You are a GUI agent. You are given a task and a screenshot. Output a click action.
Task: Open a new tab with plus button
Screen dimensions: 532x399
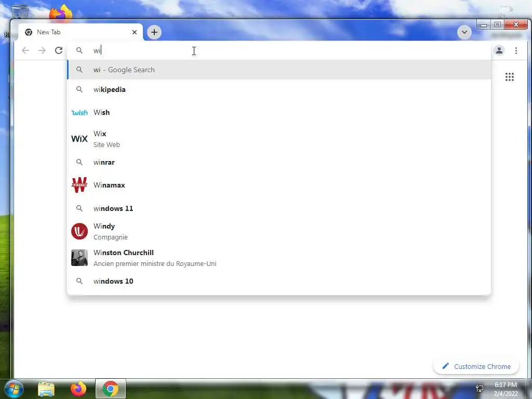[x=154, y=32]
